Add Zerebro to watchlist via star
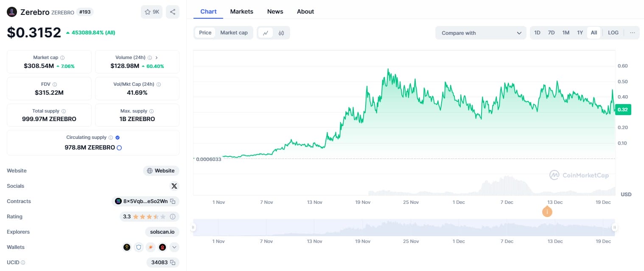 [x=151, y=12]
